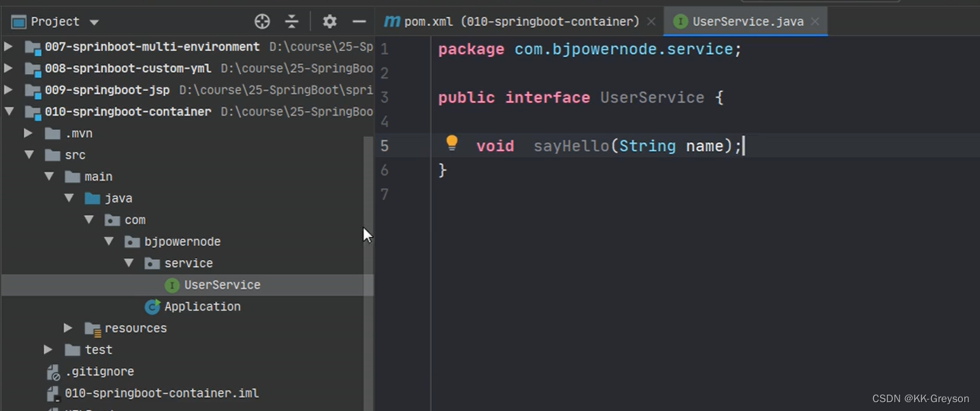Click the 'public' keyword on line 3
Image resolution: width=980 pixels, height=411 pixels.
pyautogui.click(x=466, y=97)
